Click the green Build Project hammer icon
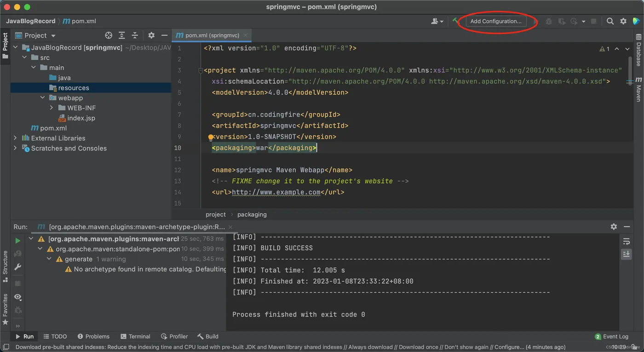Image resolution: width=644 pixels, height=352 pixels. click(x=455, y=21)
